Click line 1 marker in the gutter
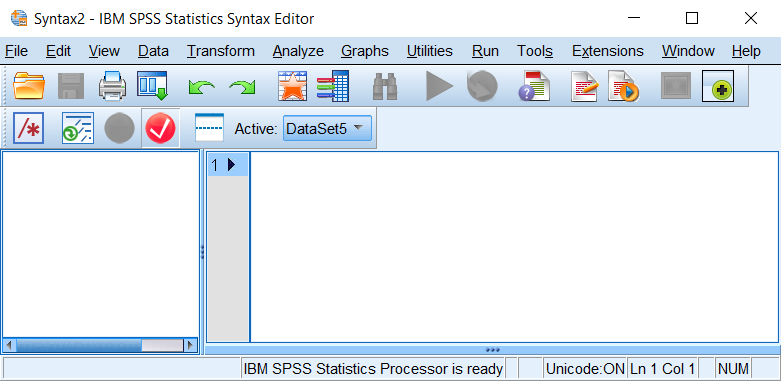This screenshot has height=381, width=781. coord(228,164)
